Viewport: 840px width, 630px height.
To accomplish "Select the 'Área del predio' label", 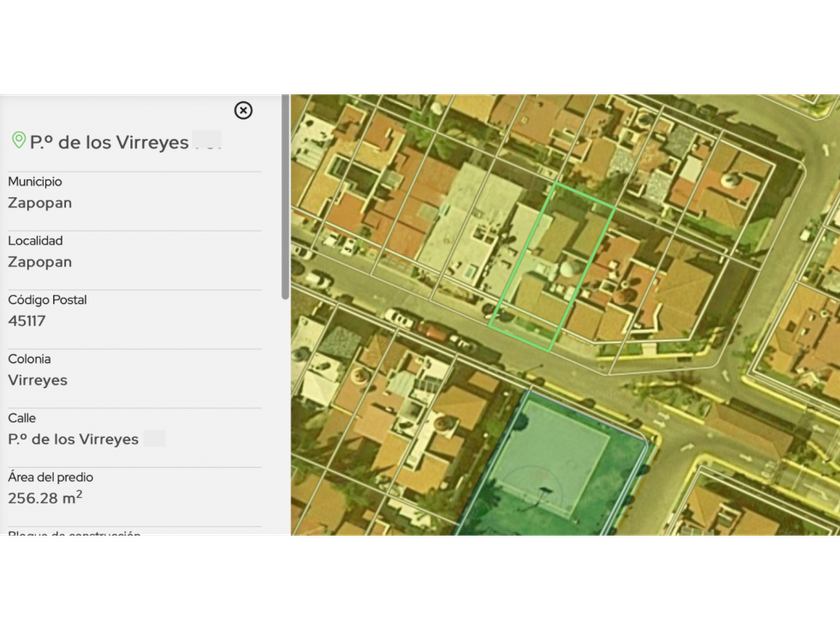I will tap(50, 477).
